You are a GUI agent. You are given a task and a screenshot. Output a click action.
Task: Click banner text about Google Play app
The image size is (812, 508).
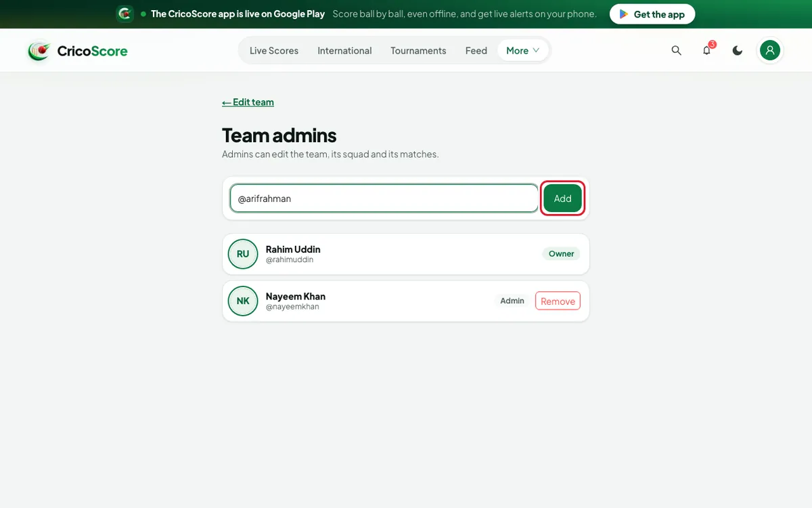(x=238, y=14)
